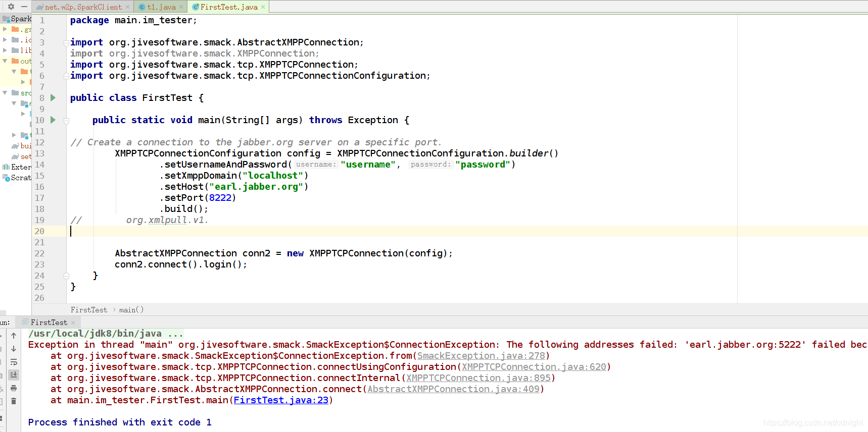Viewport: 868px width, 432px height.
Task: Collapse the out folder in project tree
Action: pos(5,61)
